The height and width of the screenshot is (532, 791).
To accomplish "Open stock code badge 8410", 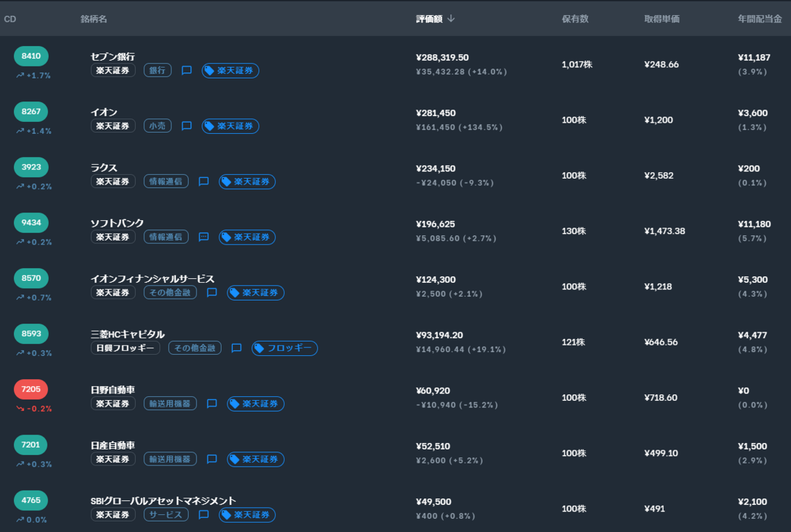I will click(x=31, y=56).
